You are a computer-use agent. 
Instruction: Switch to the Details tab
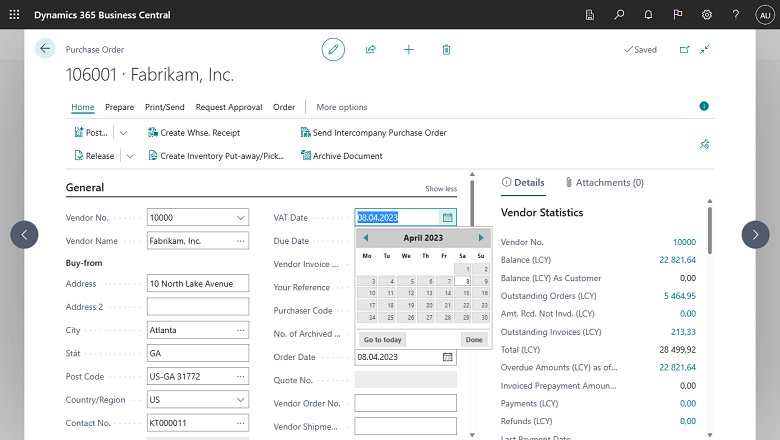[x=523, y=182]
